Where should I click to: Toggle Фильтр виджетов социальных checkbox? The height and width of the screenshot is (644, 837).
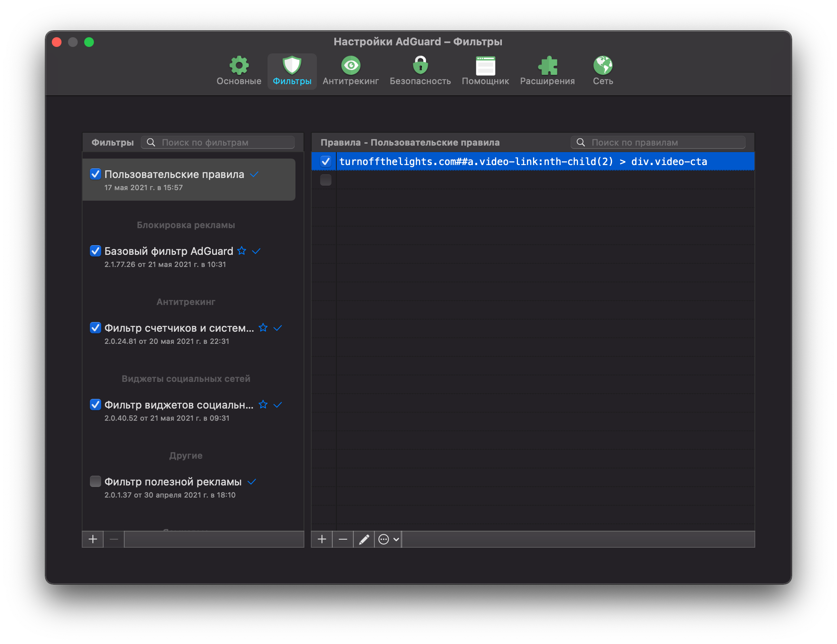(x=95, y=405)
